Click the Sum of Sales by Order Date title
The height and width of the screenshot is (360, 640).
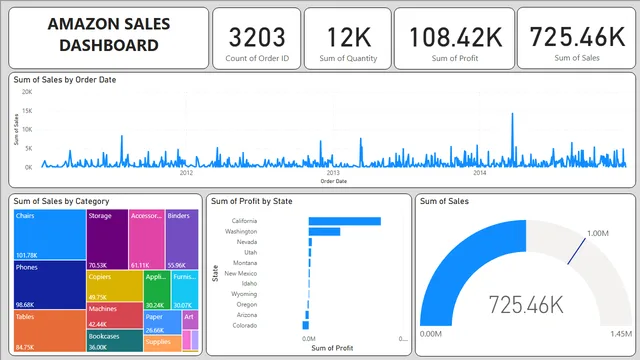tap(65, 80)
